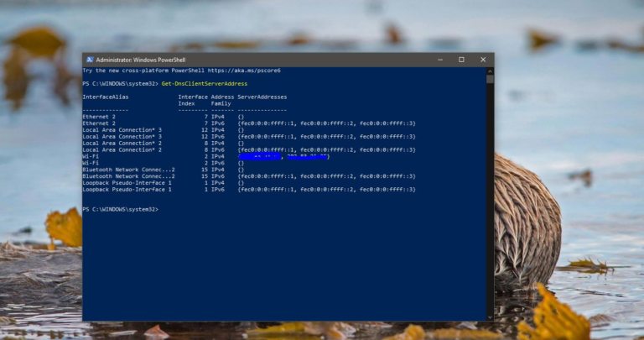Click "Loopback Pseudo-Interface 1" in IPv6 row

[x=127, y=190]
